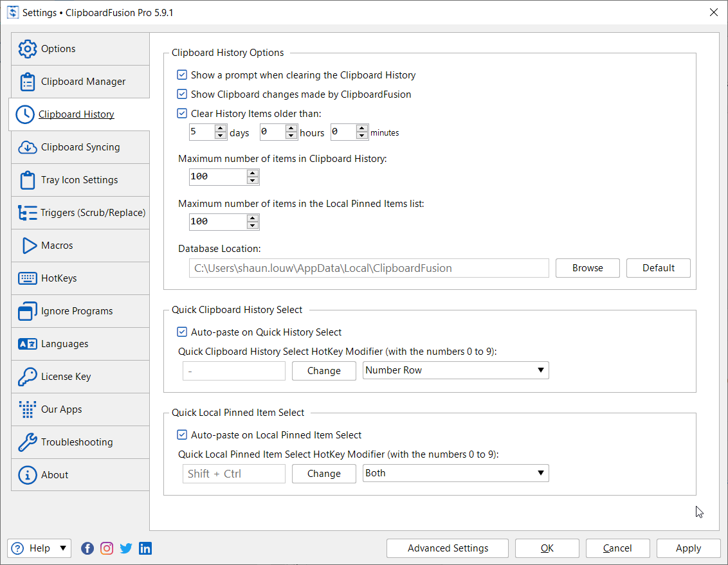Switch to the Clipboard Syncing tab

80,147
